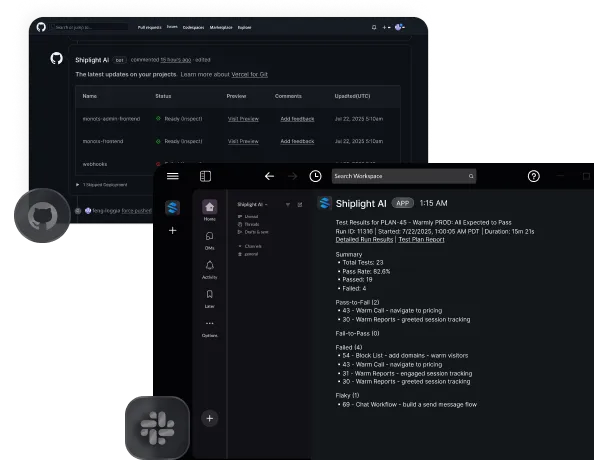Screen dimensions: 594x460
Task: Open Marketplace in GitHub nav
Action: [221, 27]
